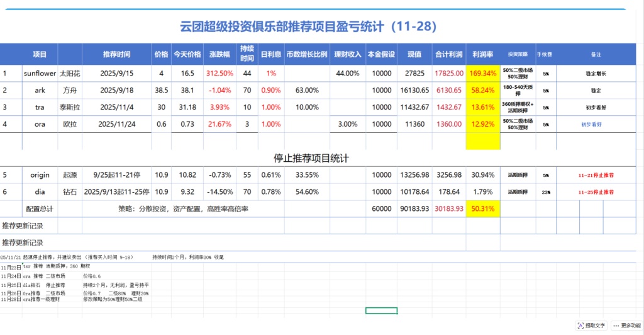Select the sunflower project name cell
644x335 pixels.
click(40, 73)
